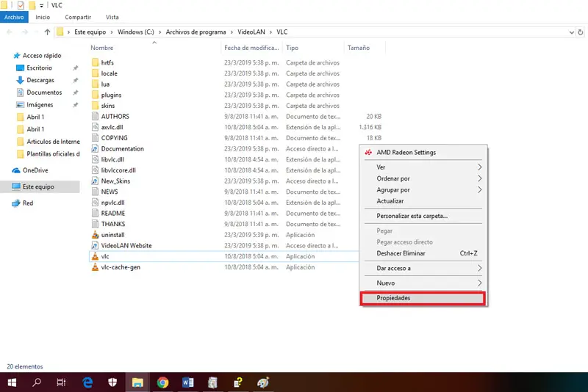Image resolution: width=588 pixels, height=392 pixels.
Task: Select the locale folder icon
Action: pos(95,73)
